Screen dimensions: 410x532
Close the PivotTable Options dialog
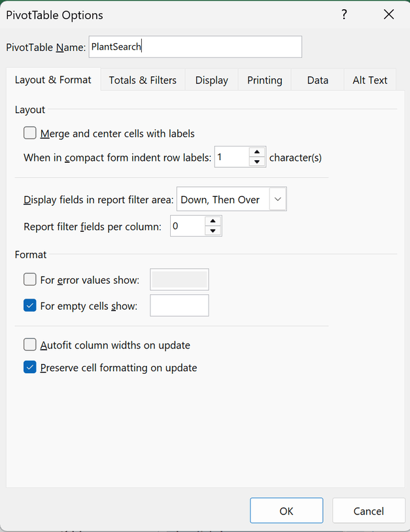[388, 14]
